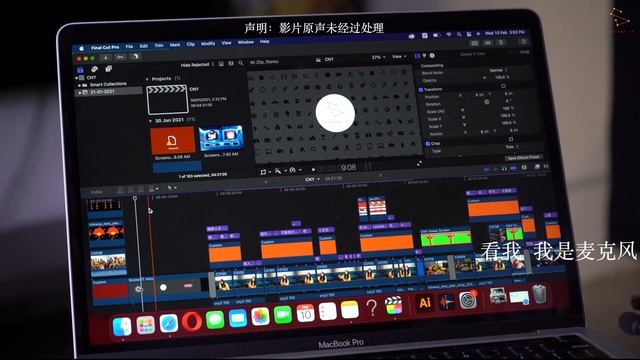Image resolution: width=640 pixels, height=360 pixels.
Task: Open the CNY timeline history dropdown
Action: click(x=313, y=179)
